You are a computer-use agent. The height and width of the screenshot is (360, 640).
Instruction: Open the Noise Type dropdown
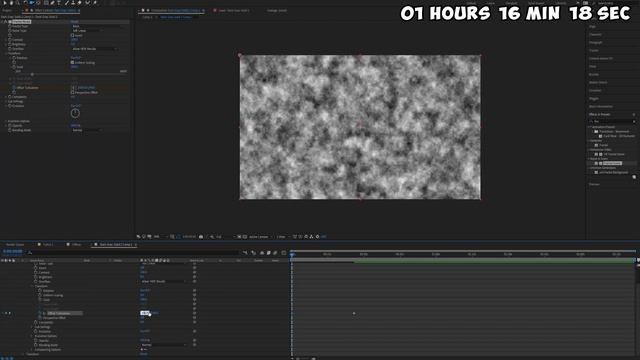click(86, 31)
